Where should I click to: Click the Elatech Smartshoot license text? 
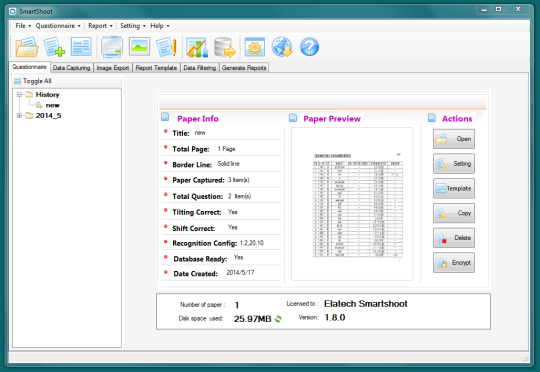pos(366,304)
